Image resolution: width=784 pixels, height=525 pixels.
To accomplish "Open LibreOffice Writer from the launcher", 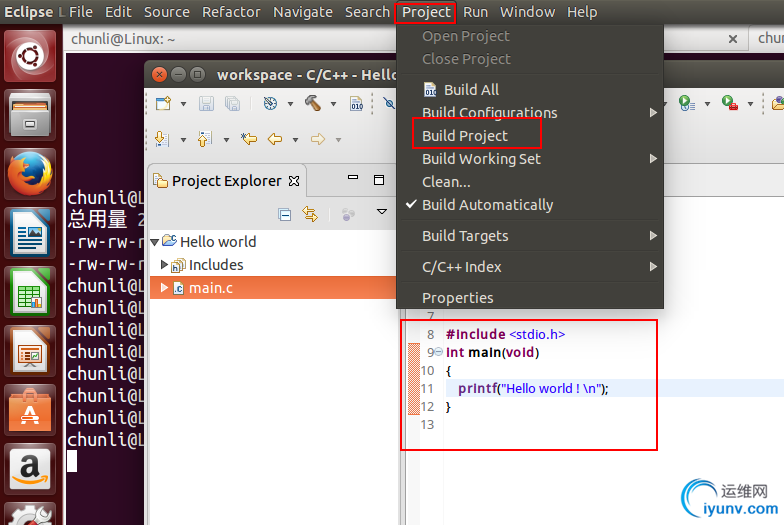I will pos(30,233).
